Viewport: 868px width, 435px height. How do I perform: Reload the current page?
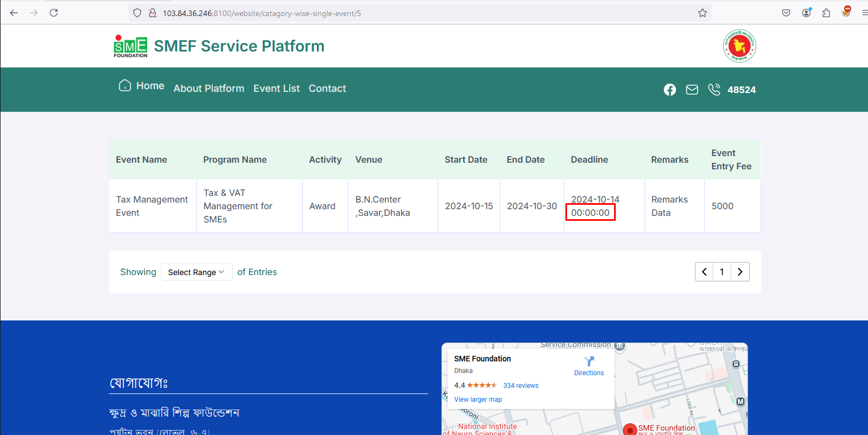[54, 13]
